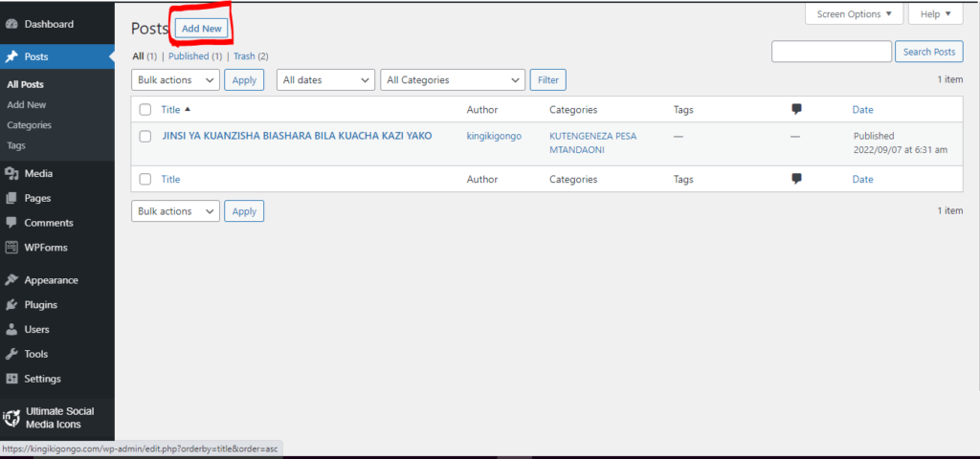The image size is (980, 459).
Task: Click the top Apply button
Action: click(244, 80)
